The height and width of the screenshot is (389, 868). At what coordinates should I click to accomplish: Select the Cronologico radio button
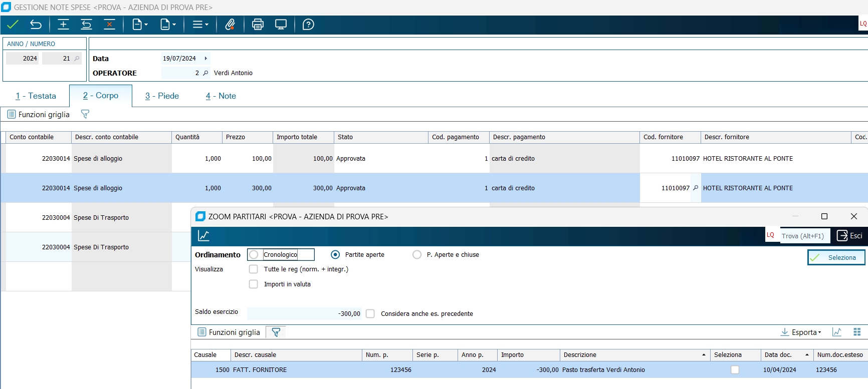tap(254, 255)
